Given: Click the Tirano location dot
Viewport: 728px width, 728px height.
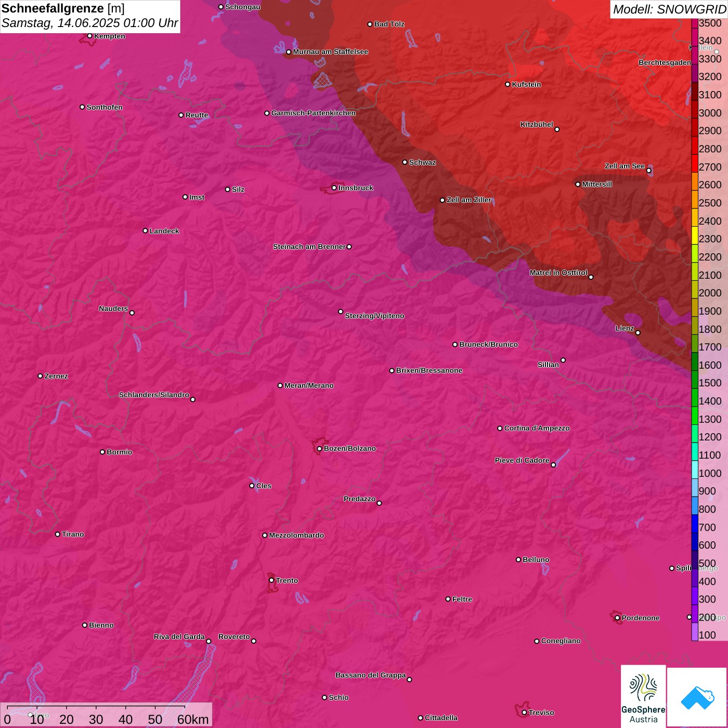Looking at the screenshot, I should [58, 534].
